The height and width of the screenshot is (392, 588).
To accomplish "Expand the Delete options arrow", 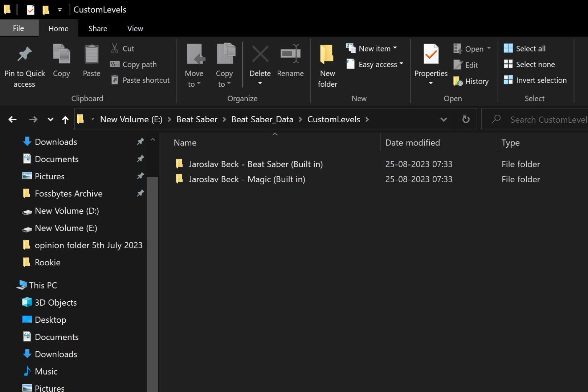I will coord(260,83).
